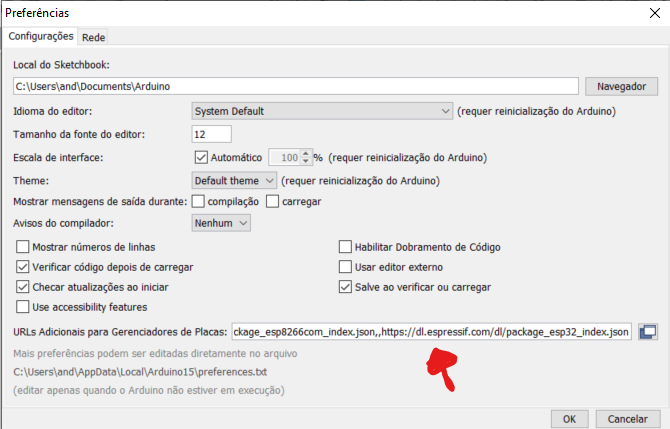This screenshot has height=429, width=670.
Task: Click the preferences.txt file path text
Action: [140, 372]
